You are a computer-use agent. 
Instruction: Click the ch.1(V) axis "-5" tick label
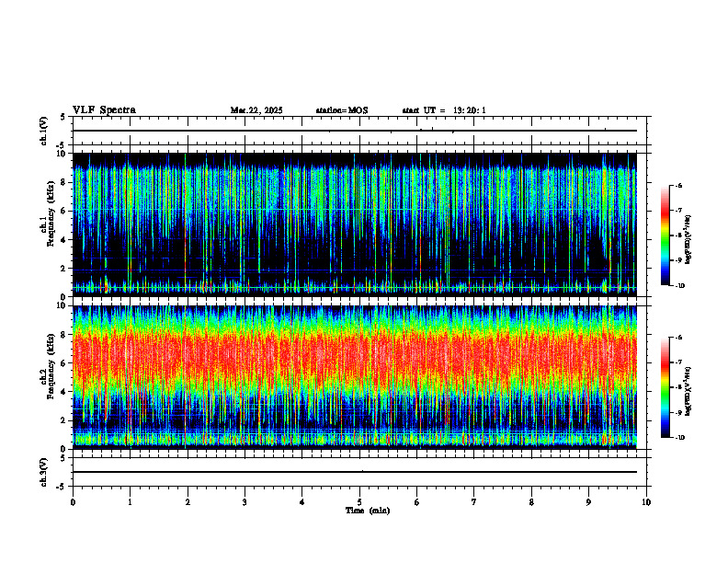[x=62, y=144]
